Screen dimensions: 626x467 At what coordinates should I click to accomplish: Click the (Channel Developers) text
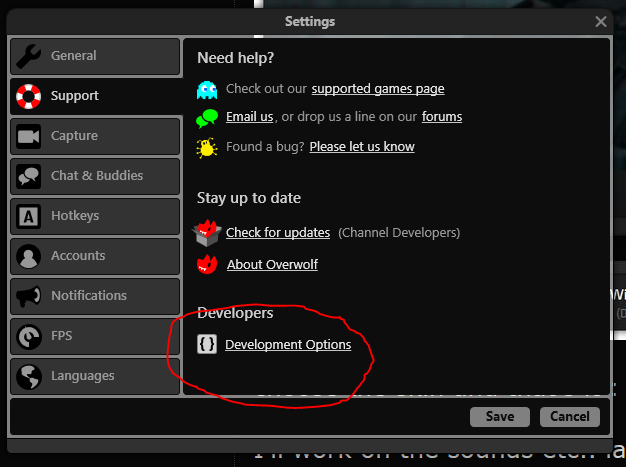click(399, 233)
